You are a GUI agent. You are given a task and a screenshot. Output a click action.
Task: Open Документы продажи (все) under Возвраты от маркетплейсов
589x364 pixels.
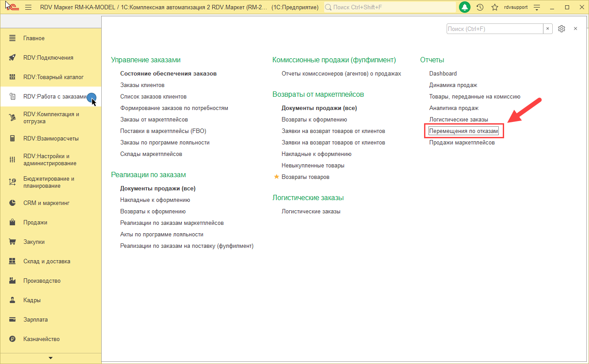[319, 108]
